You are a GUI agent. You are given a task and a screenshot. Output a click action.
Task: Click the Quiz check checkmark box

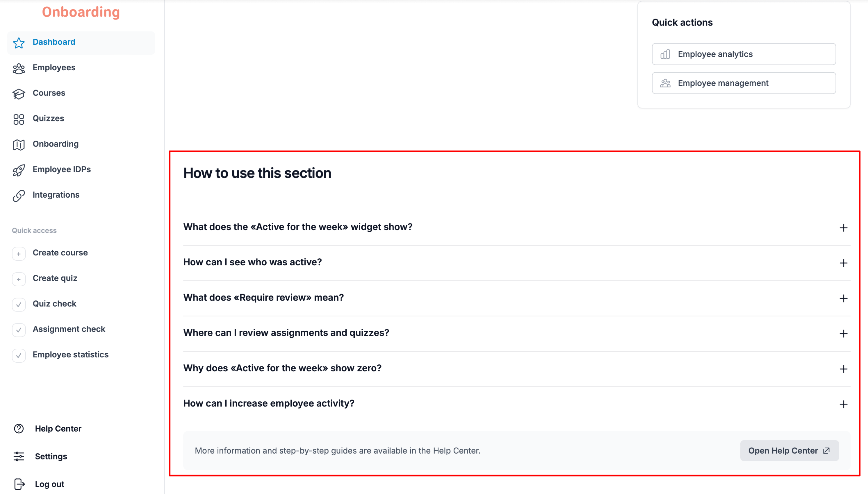[x=19, y=304]
